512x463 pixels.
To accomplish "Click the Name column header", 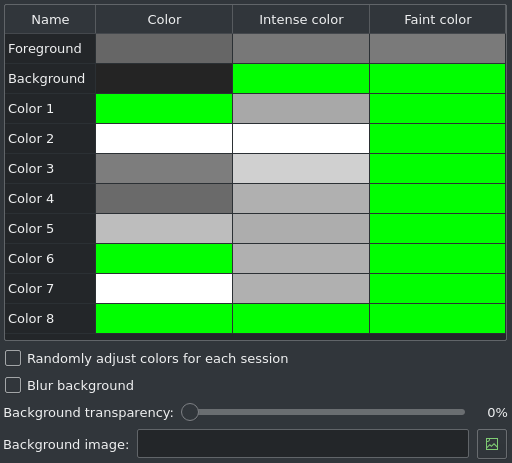I will [x=50, y=19].
